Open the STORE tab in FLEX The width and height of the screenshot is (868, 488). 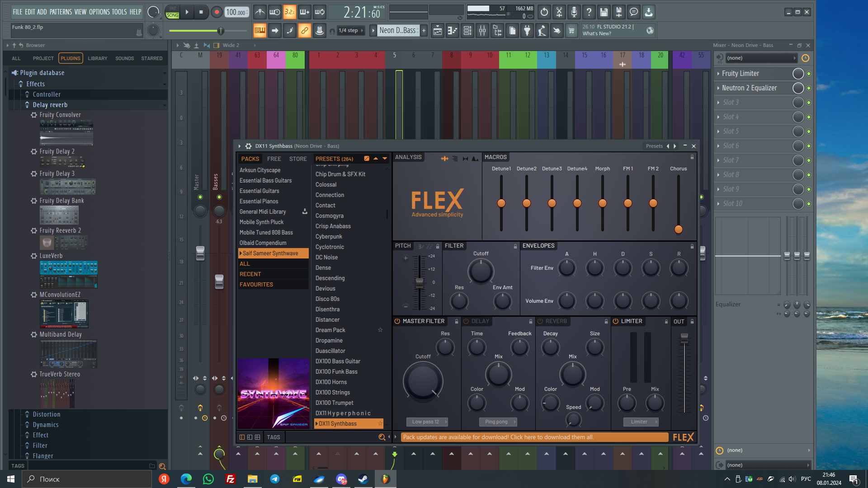tap(298, 159)
